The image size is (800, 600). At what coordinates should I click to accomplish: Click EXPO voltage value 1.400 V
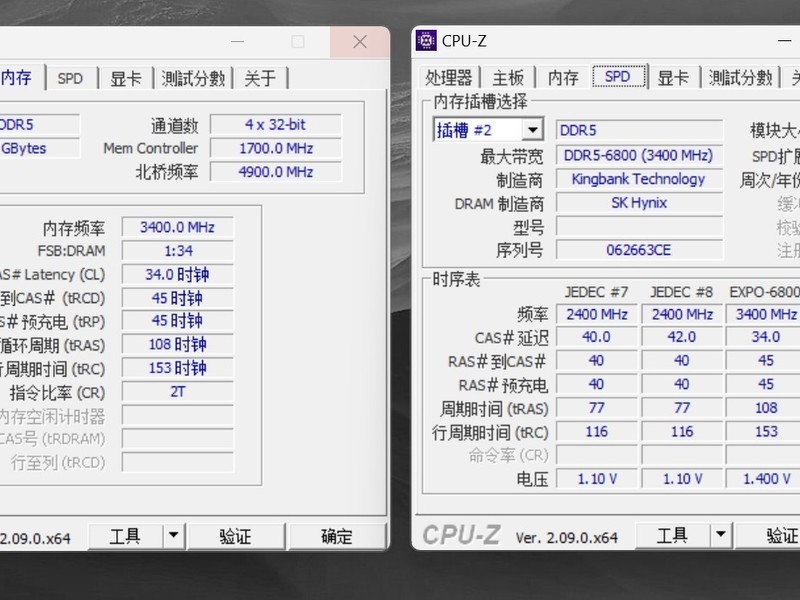pyautogui.click(x=763, y=479)
